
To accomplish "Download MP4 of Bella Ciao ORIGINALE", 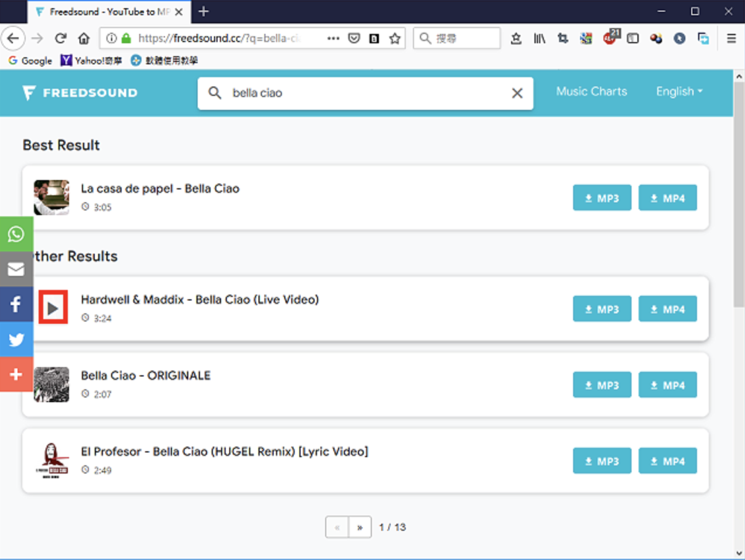I will click(x=667, y=385).
